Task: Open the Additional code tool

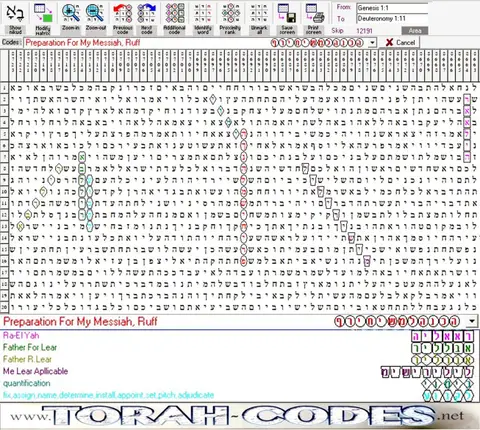Action: point(174,18)
